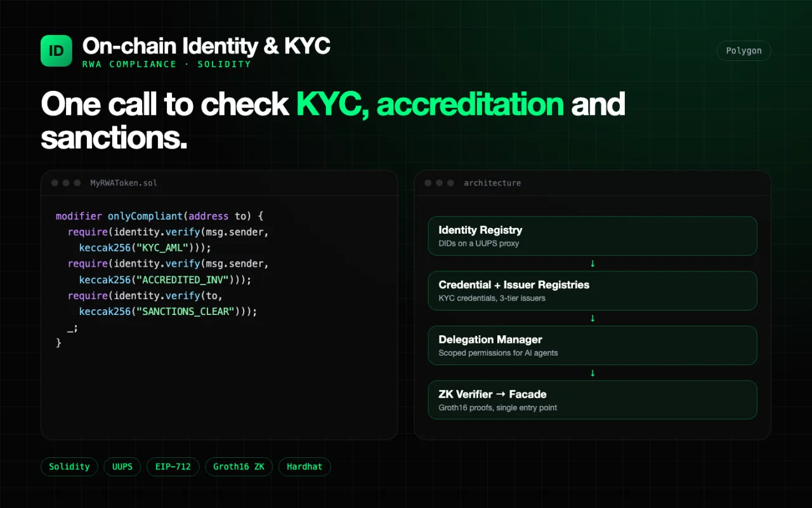Image resolution: width=812 pixels, height=508 pixels.
Task: Click "Groth16 proofs, single entry point" description
Action: click(498, 407)
